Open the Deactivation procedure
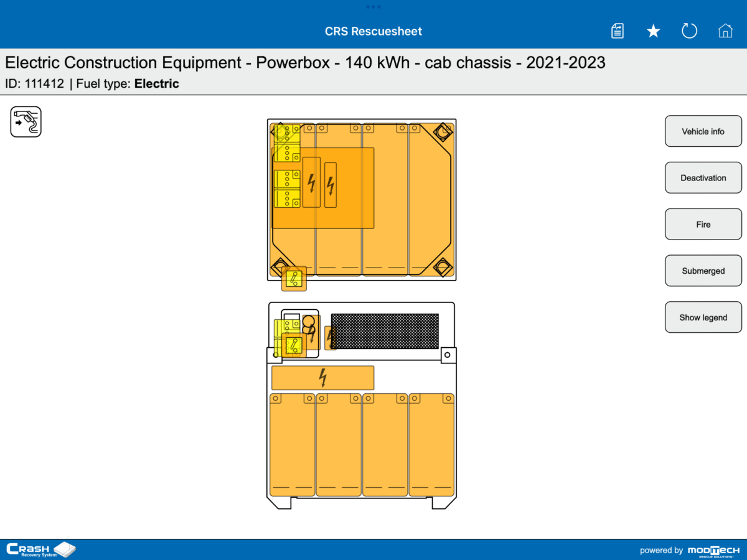747x560 pixels. [703, 177]
